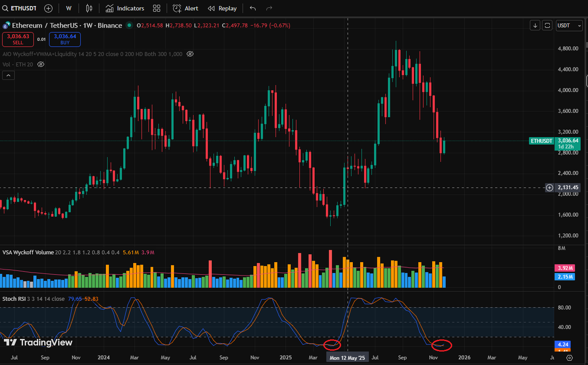The image size is (588, 365).
Task: Open the W timeframe interval selector
Action: click(69, 8)
